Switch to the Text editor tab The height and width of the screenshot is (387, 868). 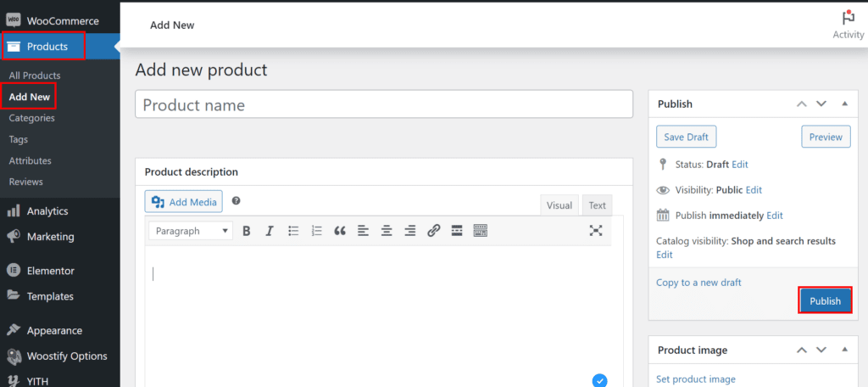598,205
